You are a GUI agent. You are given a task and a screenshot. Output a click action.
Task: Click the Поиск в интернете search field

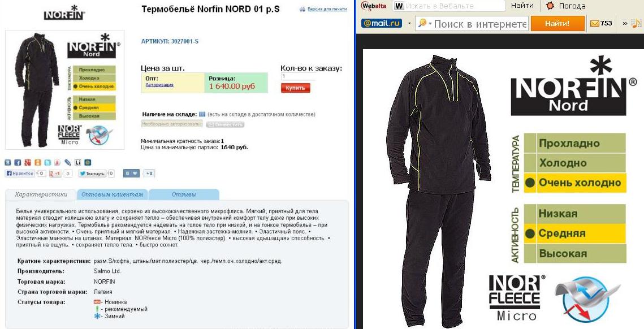479,23
